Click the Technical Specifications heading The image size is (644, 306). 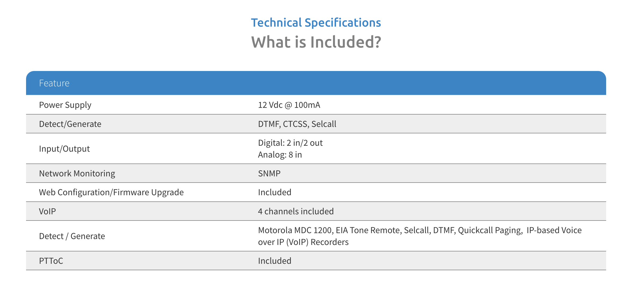[x=316, y=23]
